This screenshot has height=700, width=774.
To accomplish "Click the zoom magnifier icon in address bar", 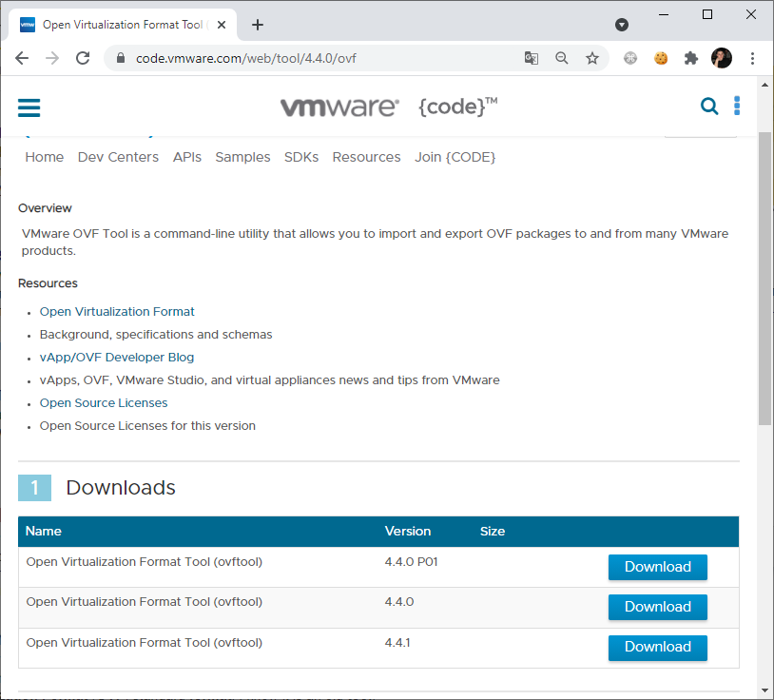I will point(561,58).
